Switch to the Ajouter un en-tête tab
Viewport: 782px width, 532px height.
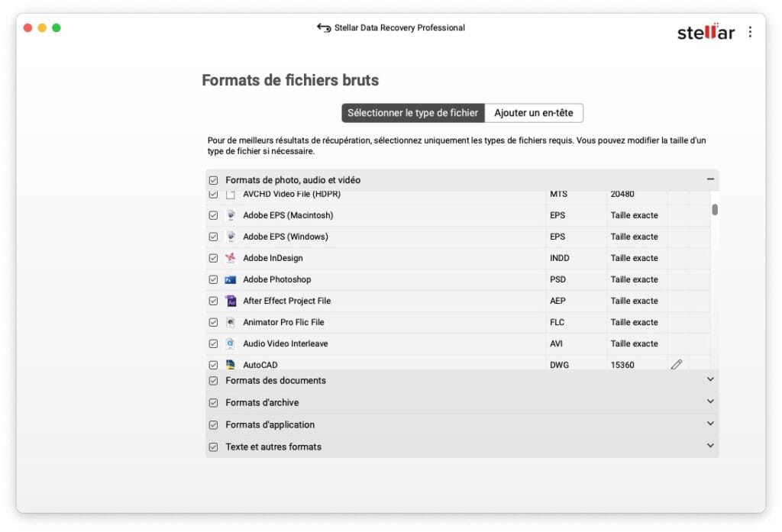tap(535, 112)
